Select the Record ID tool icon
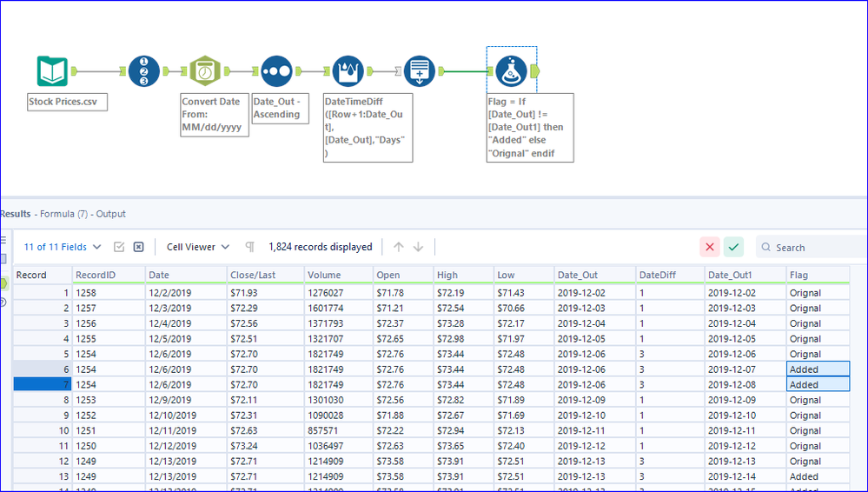Screen dimensions: 868x492 [x=144, y=71]
